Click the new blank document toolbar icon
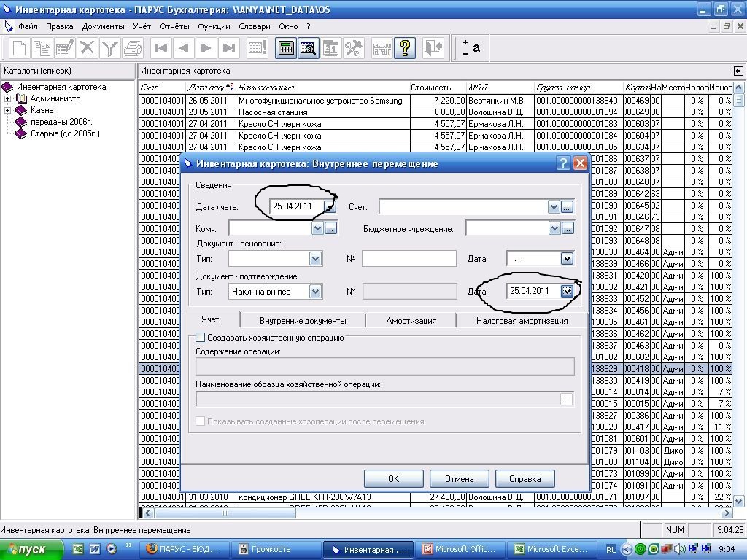This screenshot has width=747, height=560. [x=20, y=49]
